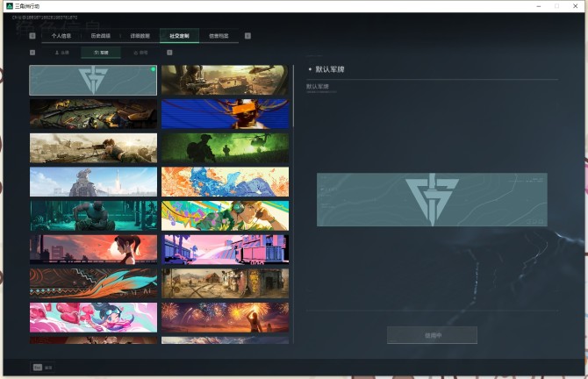Choose the rifle on dark table dog tag
Image resolution: width=588 pixels, height=379 pixels.
click(x=93, y=114)
